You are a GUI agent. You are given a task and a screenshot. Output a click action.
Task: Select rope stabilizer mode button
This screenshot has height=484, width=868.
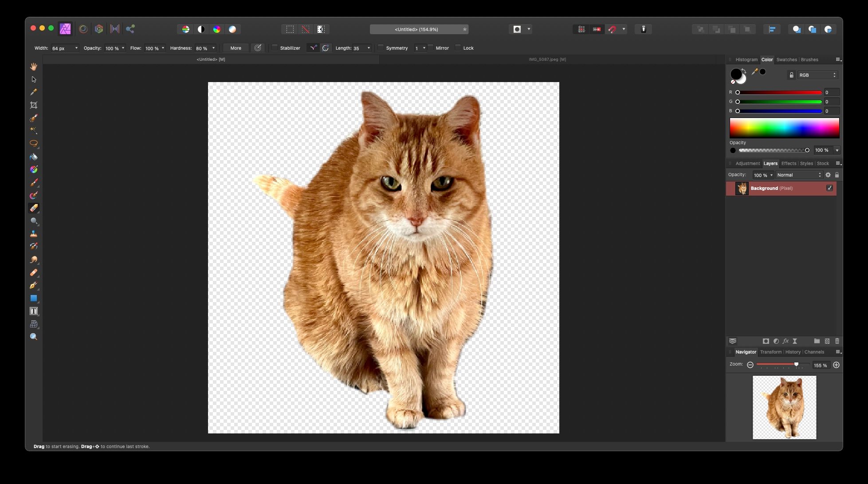click(x=314, y=48)
